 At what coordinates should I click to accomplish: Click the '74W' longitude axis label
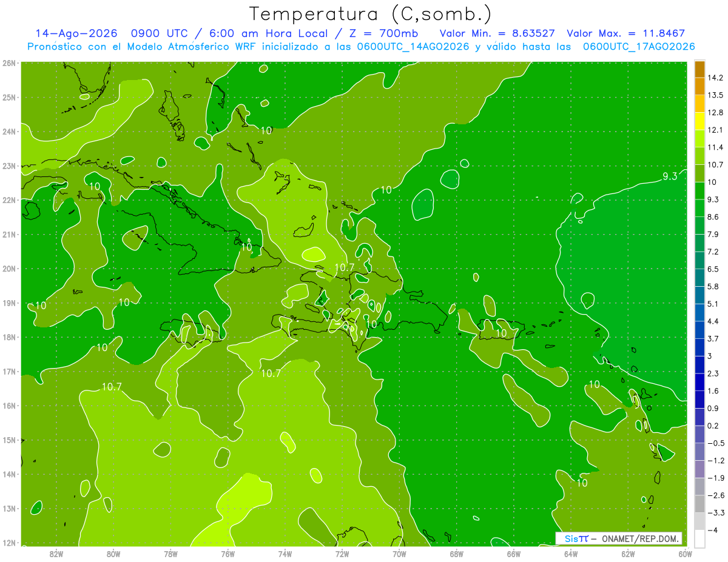point(285,554)
